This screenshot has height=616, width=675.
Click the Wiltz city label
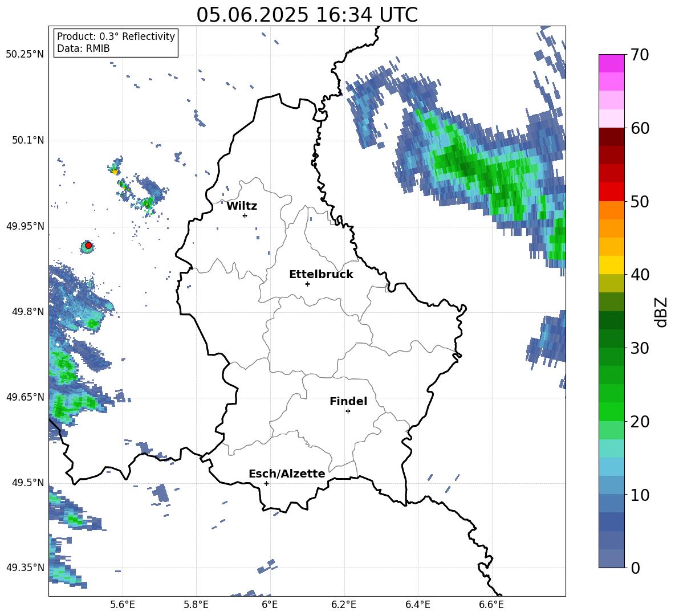point(242,206)
